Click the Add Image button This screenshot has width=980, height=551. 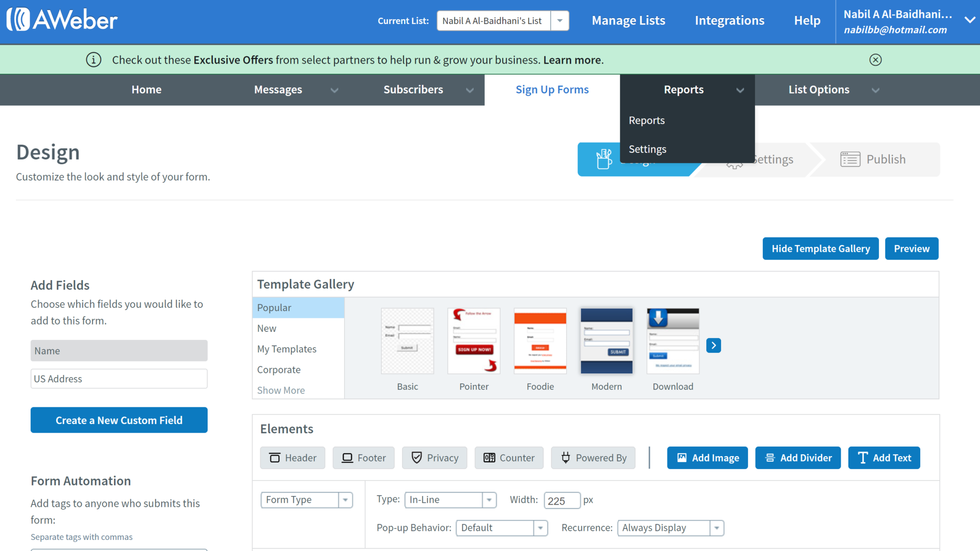(x=707, y=458)
